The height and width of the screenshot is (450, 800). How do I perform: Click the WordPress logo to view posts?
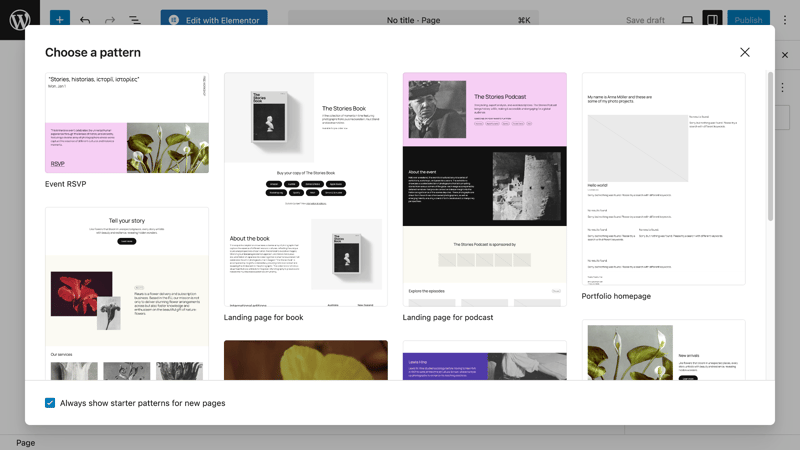click(20, 19)
